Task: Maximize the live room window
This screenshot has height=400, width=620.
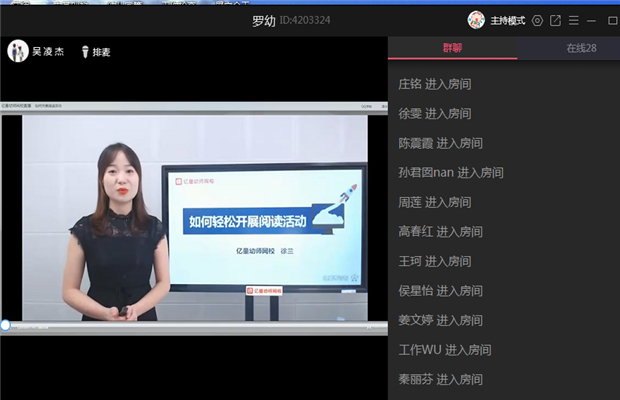Action: click(x=612, y=20)
